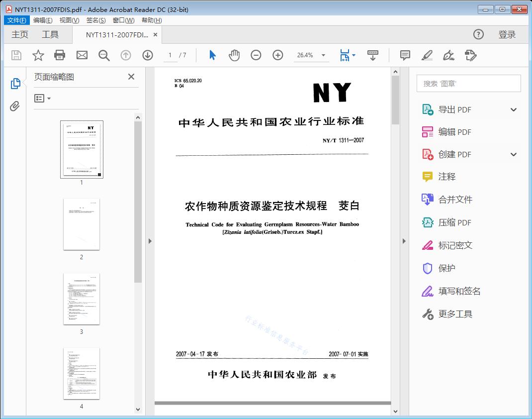Select page 3 thumbnail

coord(82,299)
